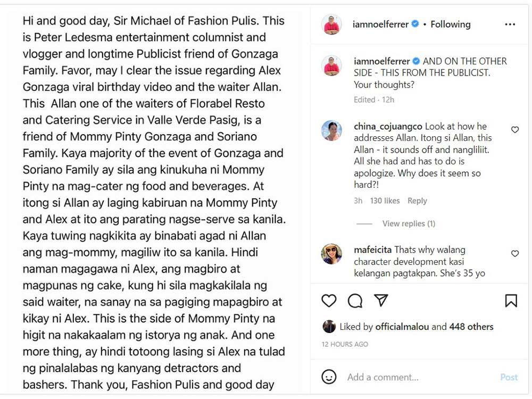
Task: Open china_cojuangco's profile avatar
Action: 331,130
